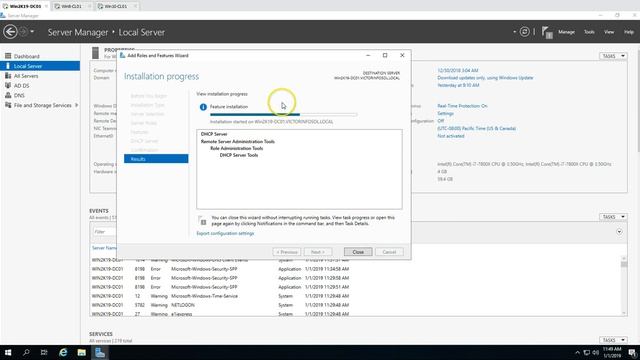
Task: Click the network icon in system tray
Action: [587, 353]
